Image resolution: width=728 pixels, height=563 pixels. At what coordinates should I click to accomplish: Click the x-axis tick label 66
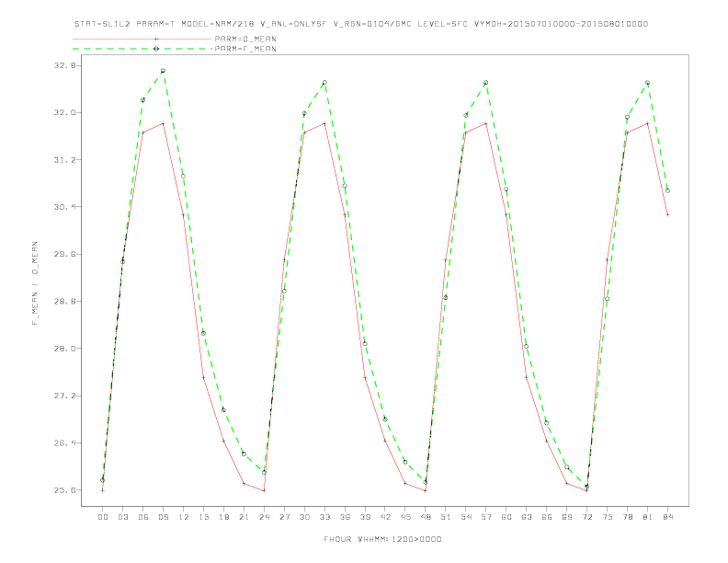click(547, 517)
